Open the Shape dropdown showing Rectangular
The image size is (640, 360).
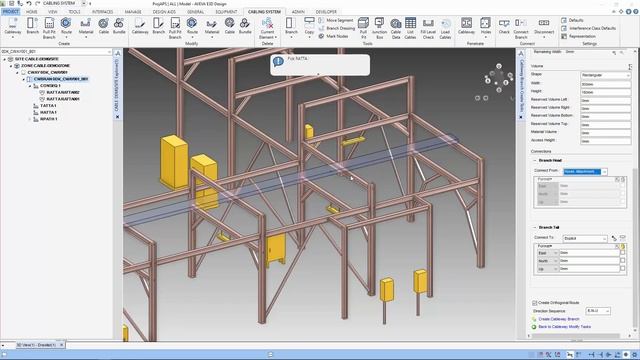click(605, 76)
